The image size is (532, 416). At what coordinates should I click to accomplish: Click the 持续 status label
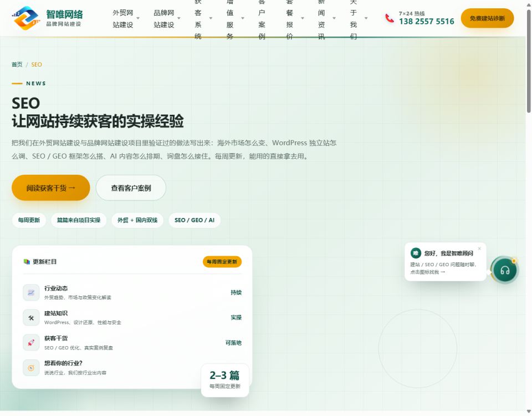pos(236,292)
